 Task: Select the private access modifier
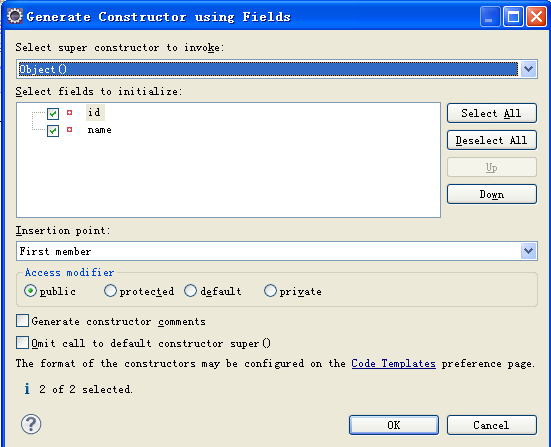pos(270,291)
